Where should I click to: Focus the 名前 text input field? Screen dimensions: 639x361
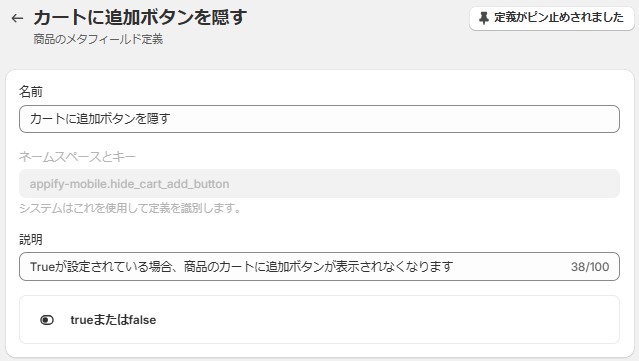pos(320,119)
